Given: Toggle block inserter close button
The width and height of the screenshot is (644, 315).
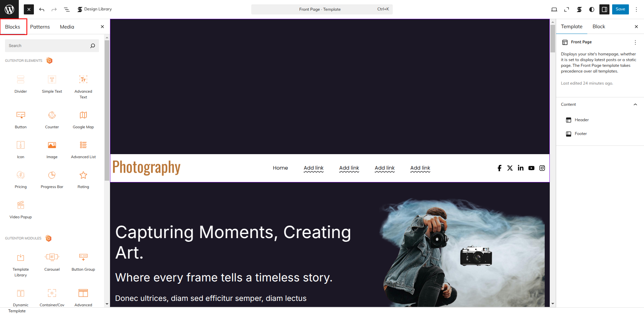Looking at the screenshot, I should pos(29,9).
